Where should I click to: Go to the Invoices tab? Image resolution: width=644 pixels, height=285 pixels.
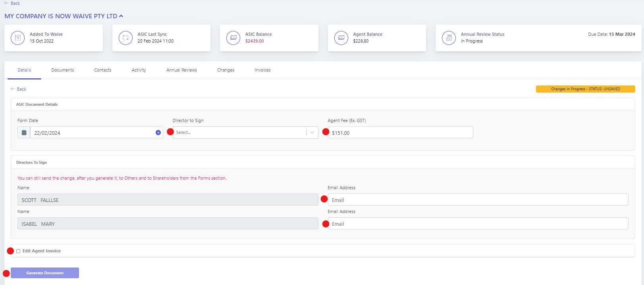point(262,70)
